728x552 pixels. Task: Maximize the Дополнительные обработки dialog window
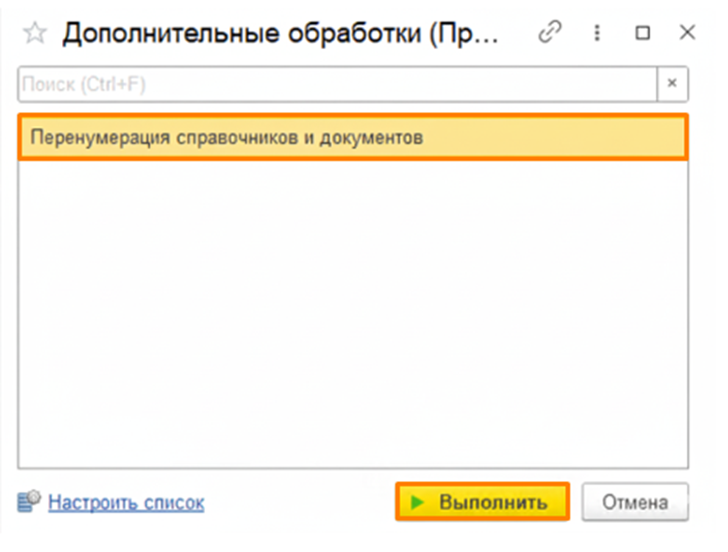[x=642, y=33]
